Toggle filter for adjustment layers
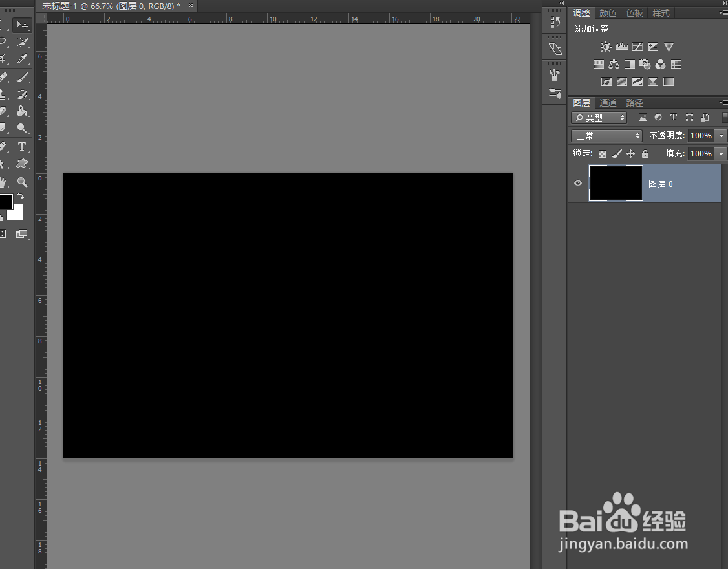This screenshot has height=569, width=728. (x=658, y=118)
